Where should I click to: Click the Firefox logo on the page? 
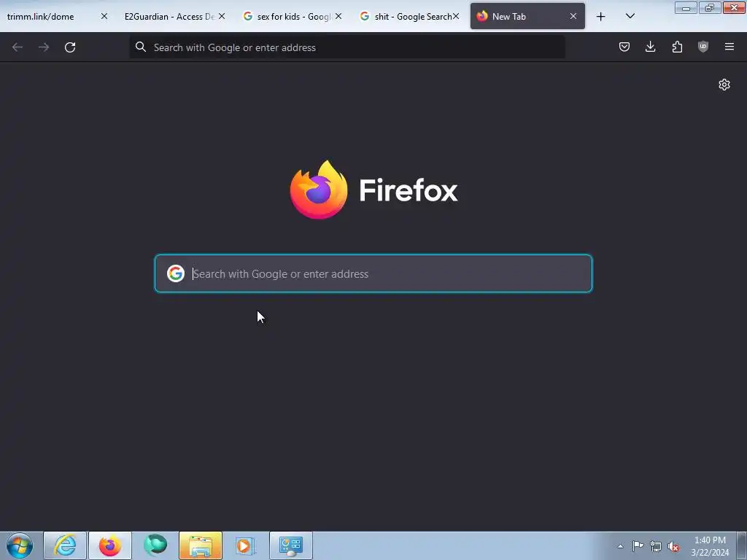click(319, 190)
